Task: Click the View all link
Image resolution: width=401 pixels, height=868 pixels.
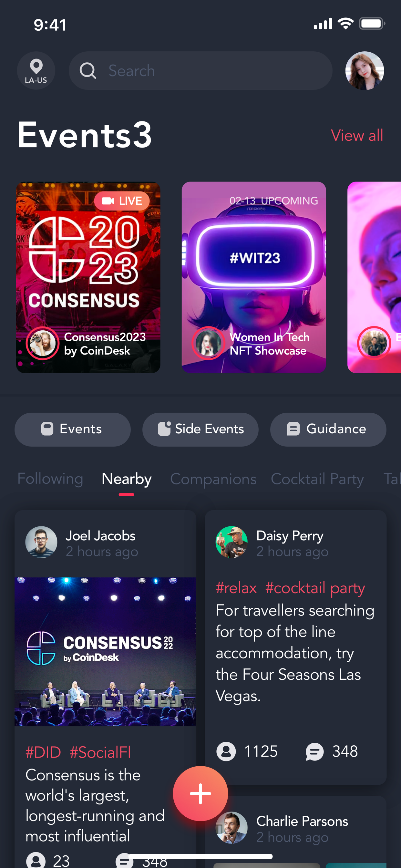Action: (x=357, y=135)
